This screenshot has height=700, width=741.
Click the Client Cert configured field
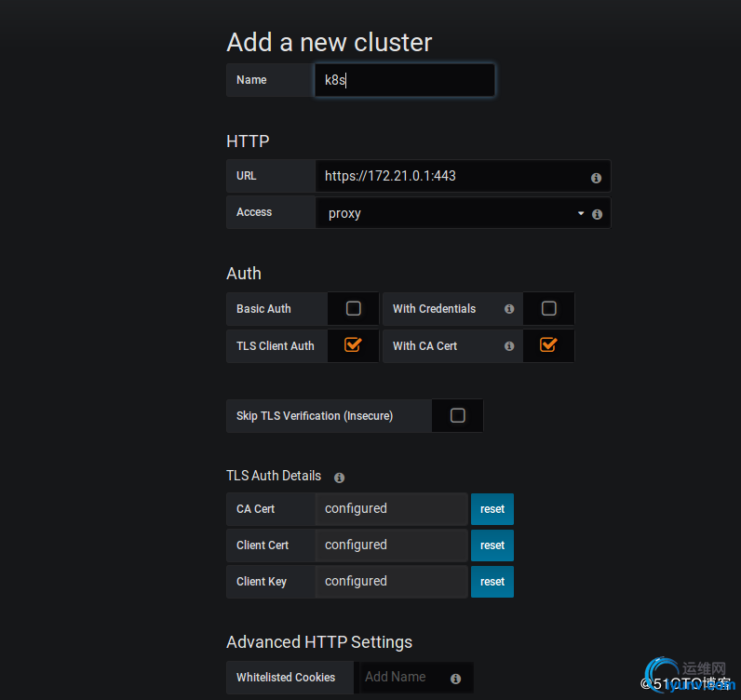click(391, 545)
